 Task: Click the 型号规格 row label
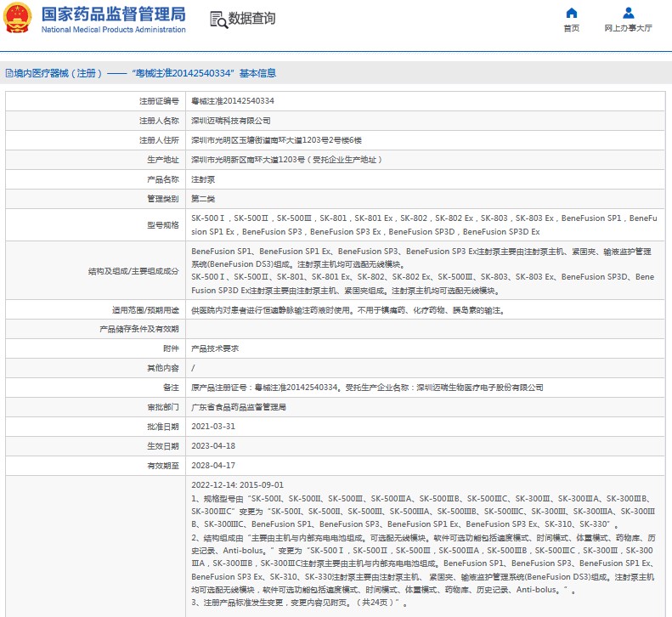pos(163,225)
